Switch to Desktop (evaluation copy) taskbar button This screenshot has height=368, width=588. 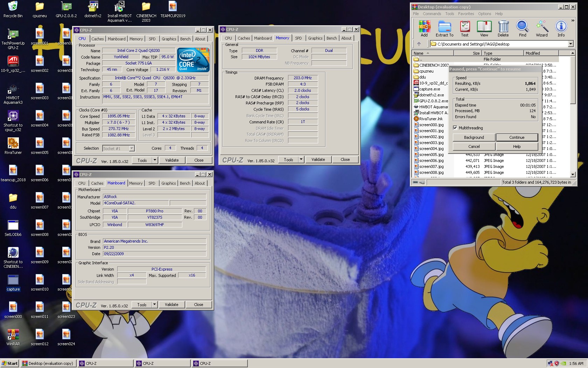[x=48, y=363]
